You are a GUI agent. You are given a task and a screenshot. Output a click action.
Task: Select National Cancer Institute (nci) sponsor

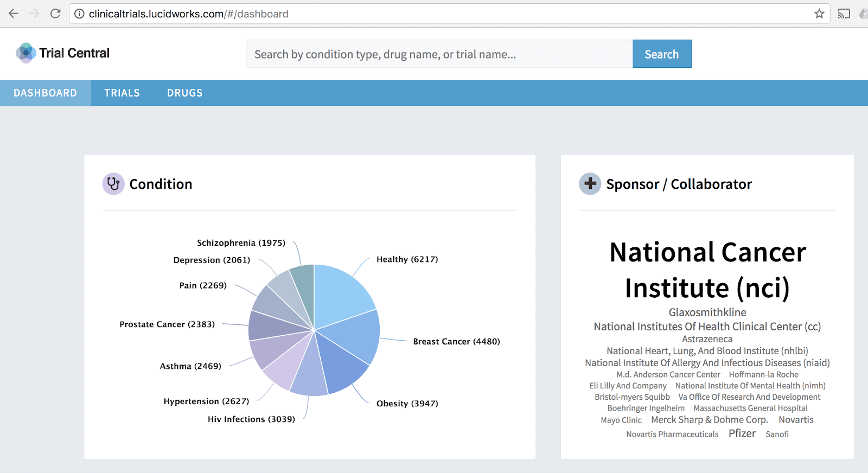[707, 270]
